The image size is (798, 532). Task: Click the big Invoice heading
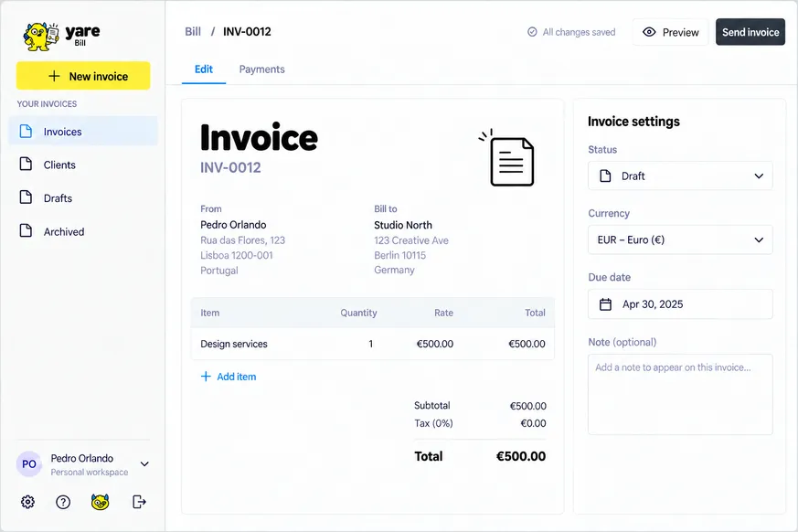pos(259,137)
